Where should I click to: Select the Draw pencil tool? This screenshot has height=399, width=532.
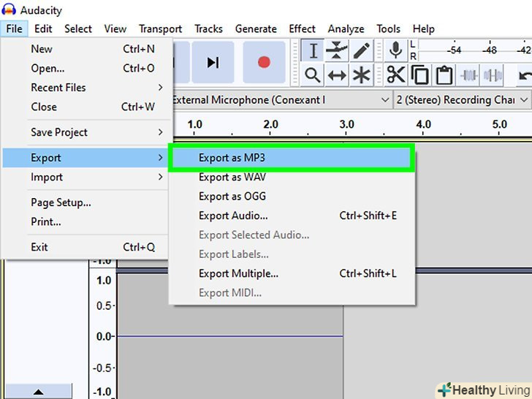coord(361,51)
